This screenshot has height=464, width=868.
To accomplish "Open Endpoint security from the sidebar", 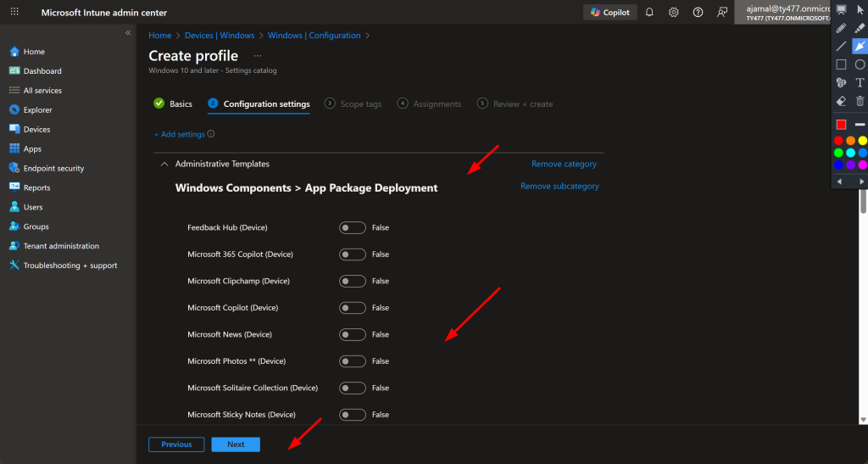I will (x=53, y=168).
